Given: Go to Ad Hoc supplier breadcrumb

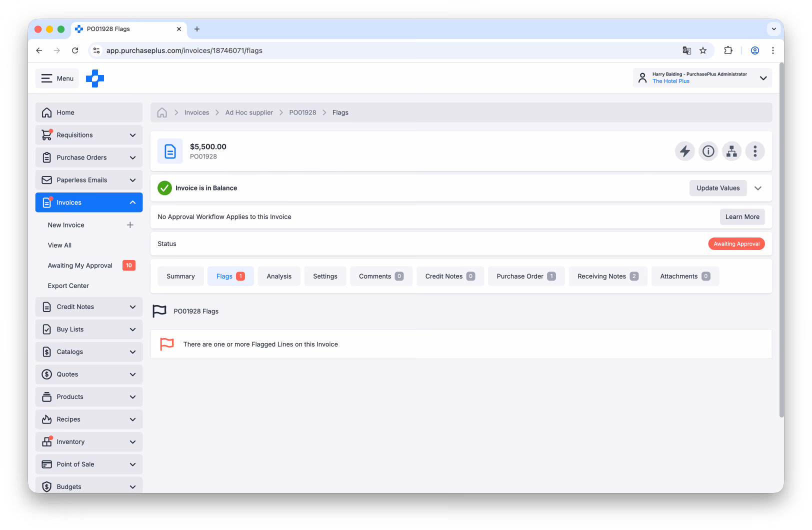Looking at the screenshot, I should point(249,112).
